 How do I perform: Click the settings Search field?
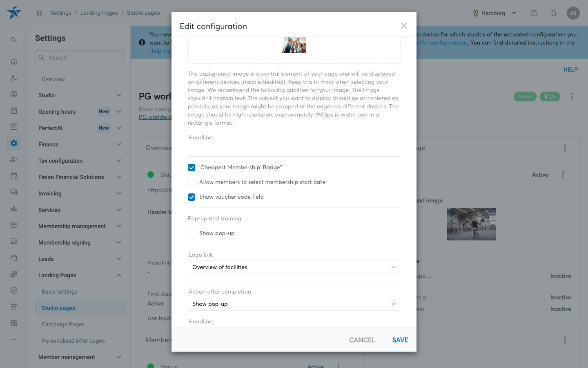point(79,58)
